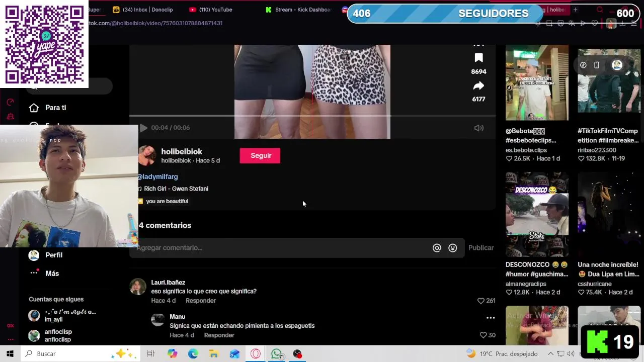Open File Explorer from the taskbar
Viewport: 644px width, 362px height.
(214, 354)
